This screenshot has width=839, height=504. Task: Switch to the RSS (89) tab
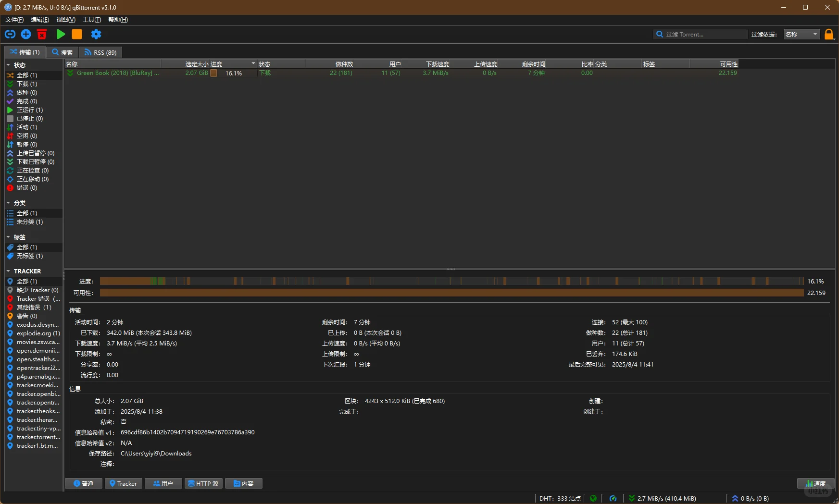[x=100, y=52]
